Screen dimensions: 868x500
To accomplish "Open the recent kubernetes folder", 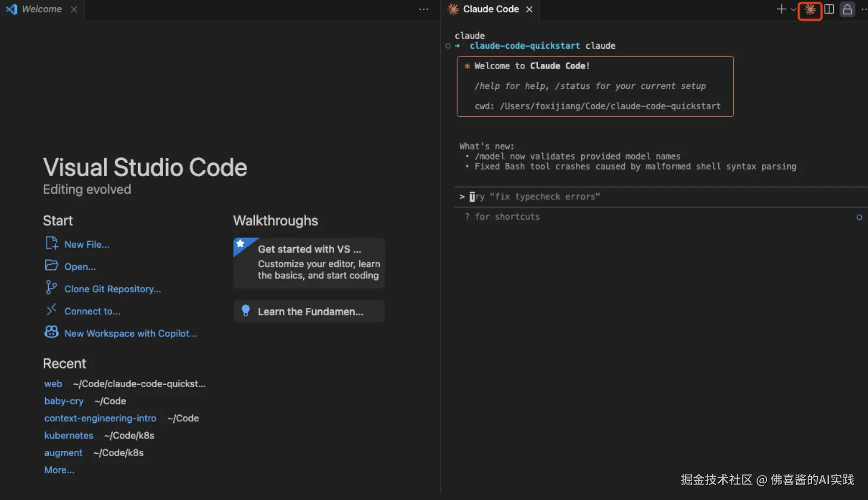I will (x=69, y=435).
